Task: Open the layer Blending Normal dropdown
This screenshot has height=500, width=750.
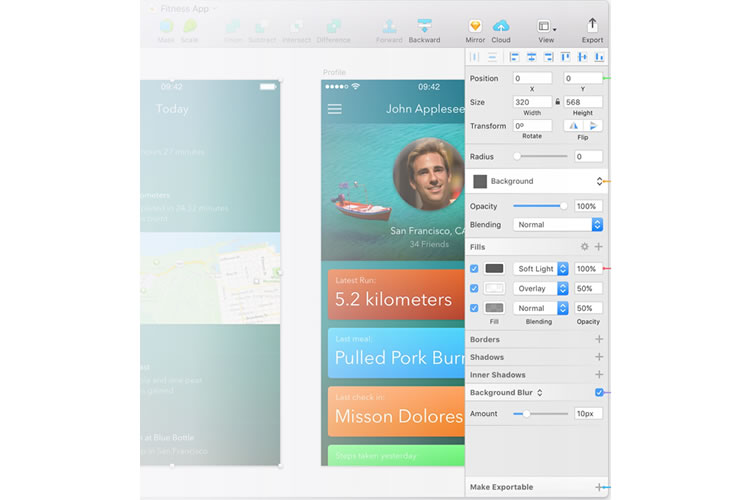Action: [557, 225]
